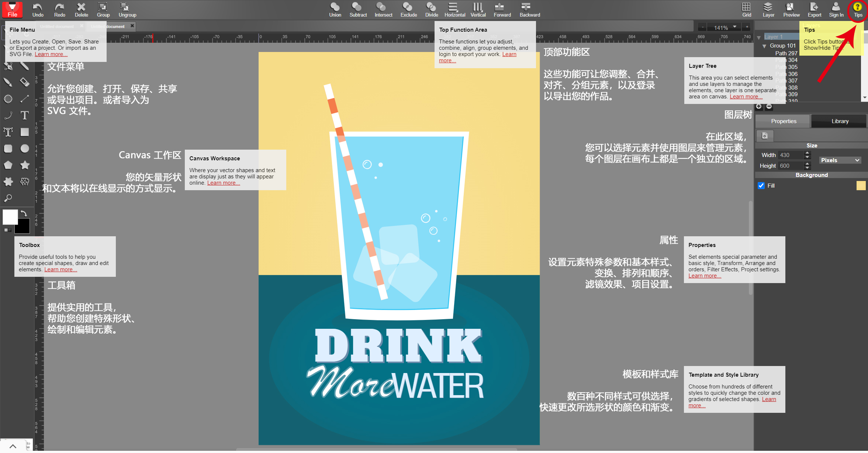Switch to the Library tab
The width and height of the screenshot is (868, 453).
click(839, 121)
